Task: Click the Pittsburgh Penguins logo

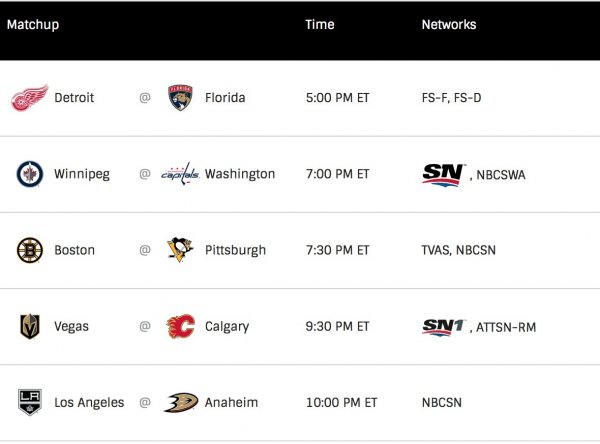Action: [180, 250]
